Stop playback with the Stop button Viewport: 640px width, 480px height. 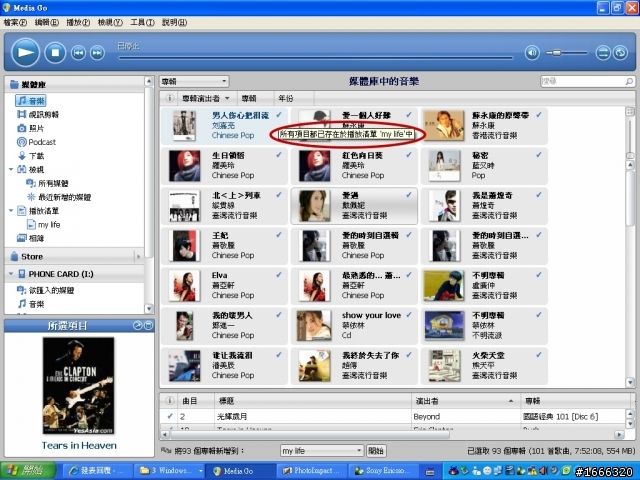pyautogui.click(x=55, y=52)
